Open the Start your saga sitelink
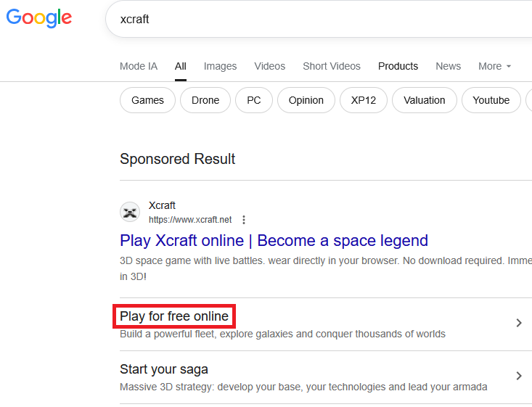532x407 pixels. (x=164, y=369)
